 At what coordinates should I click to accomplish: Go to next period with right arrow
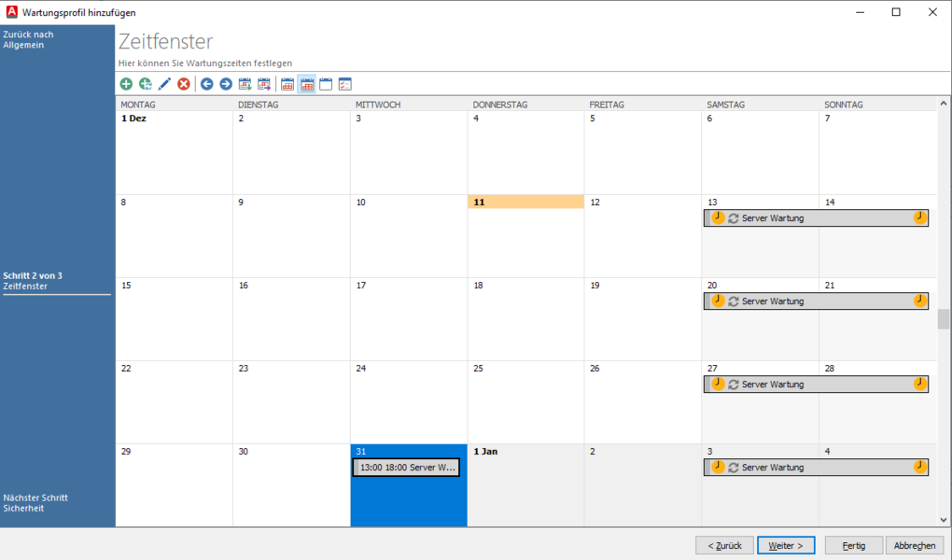(226, 84)
